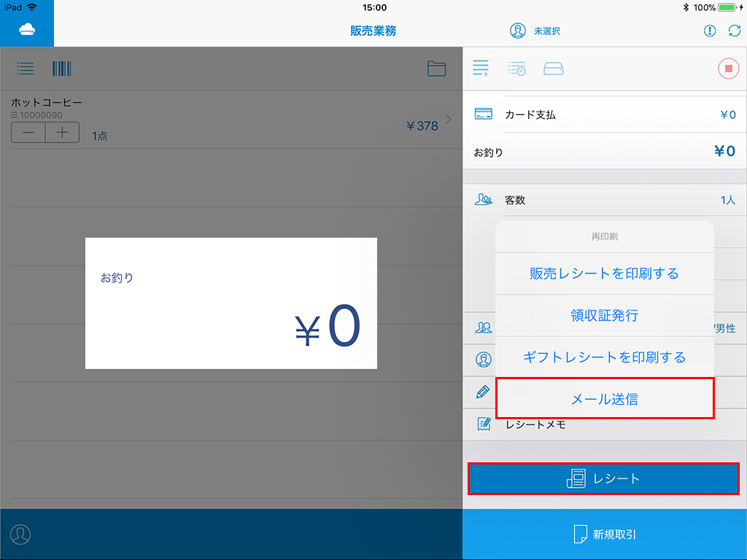Tap the blue レシート button

(x=603, y=478)
